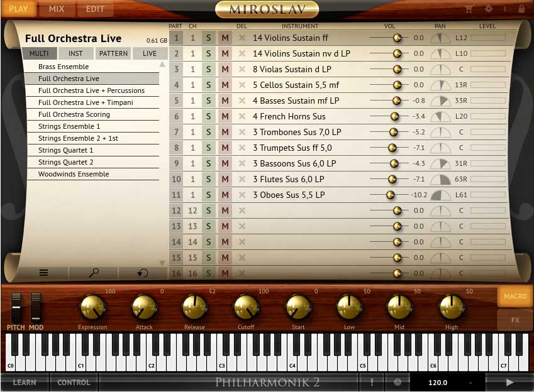
Task: Click the undo reload arrow icon
Action: [x=142, y=273]
